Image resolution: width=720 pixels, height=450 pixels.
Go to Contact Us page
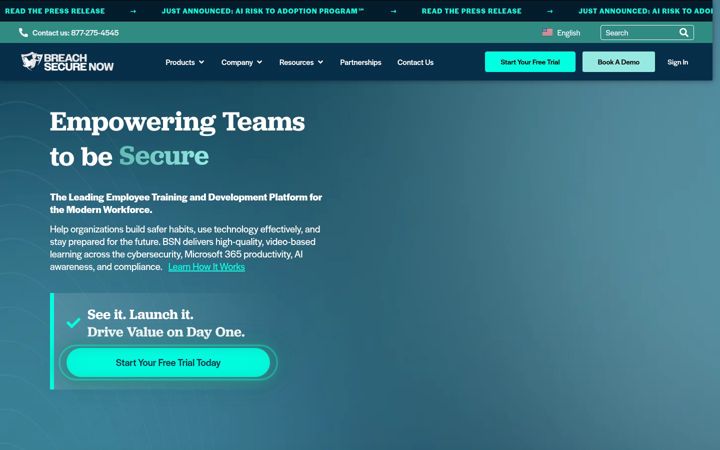click(x=415, y=62)
